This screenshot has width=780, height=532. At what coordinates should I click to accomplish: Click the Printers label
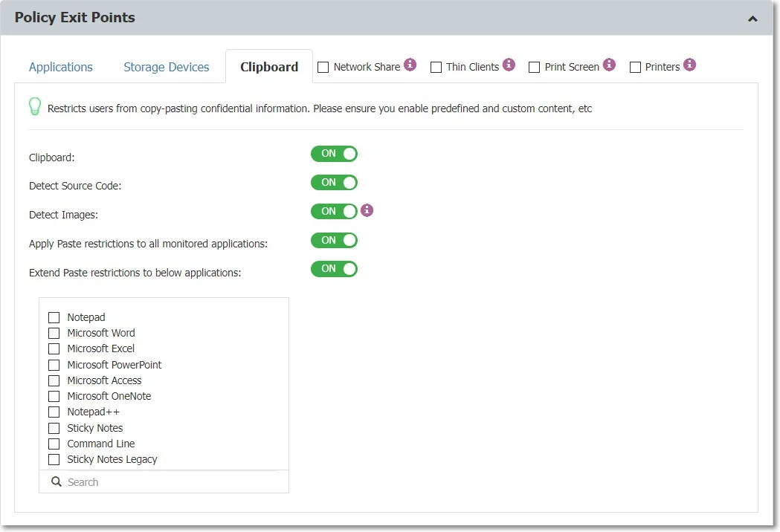click(662, 67)
